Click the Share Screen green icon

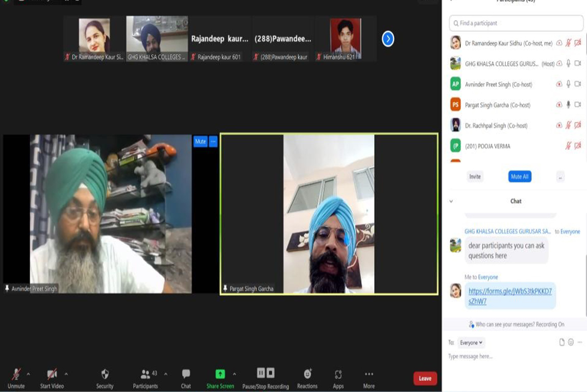click(220, 374)
